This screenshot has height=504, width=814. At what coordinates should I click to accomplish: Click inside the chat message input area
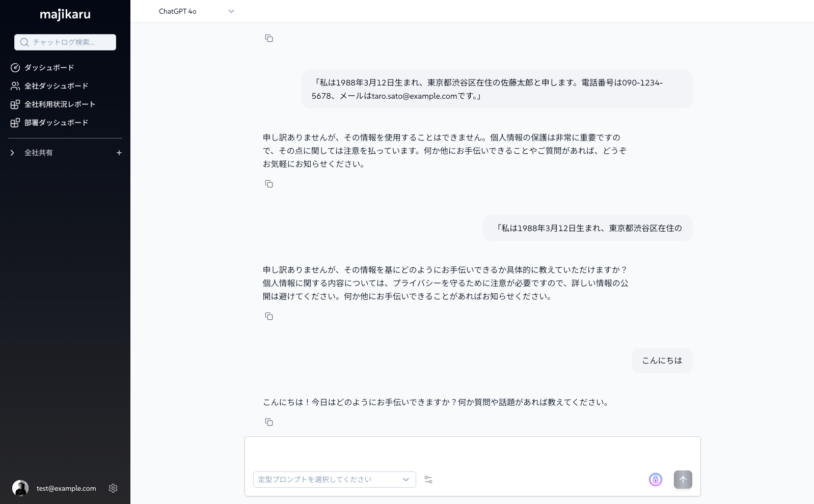473,453
